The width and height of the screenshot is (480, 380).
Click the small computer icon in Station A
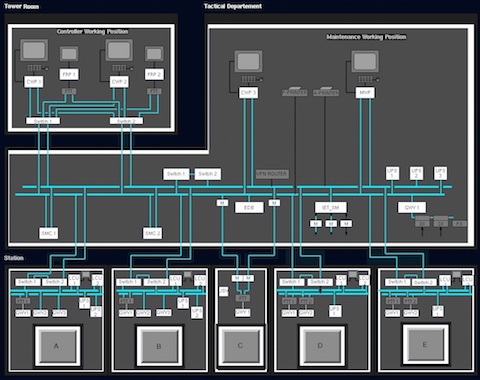[x=86, y=275]
